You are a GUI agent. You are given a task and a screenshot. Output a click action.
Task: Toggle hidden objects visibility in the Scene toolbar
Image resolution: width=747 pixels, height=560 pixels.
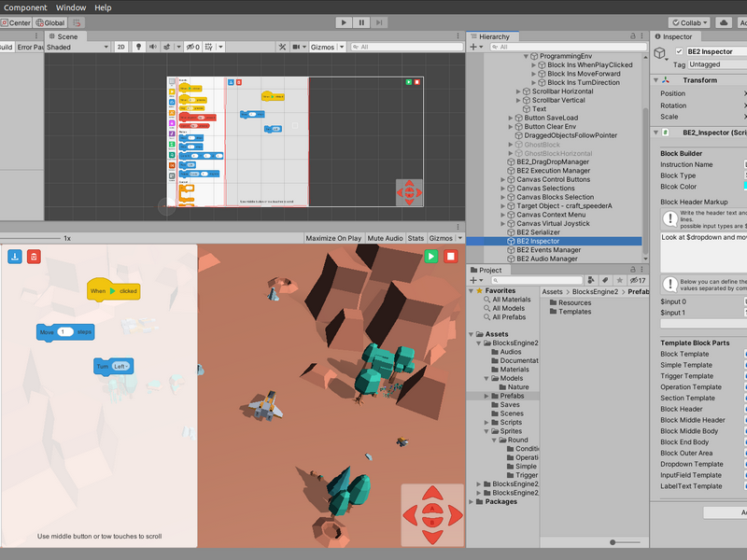point(193,47)
